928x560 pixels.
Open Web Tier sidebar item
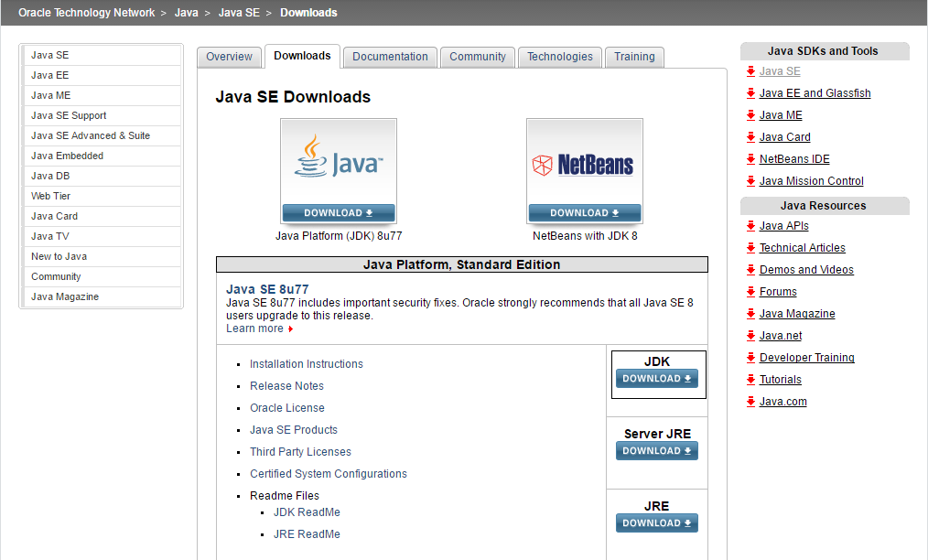(102, 196)
